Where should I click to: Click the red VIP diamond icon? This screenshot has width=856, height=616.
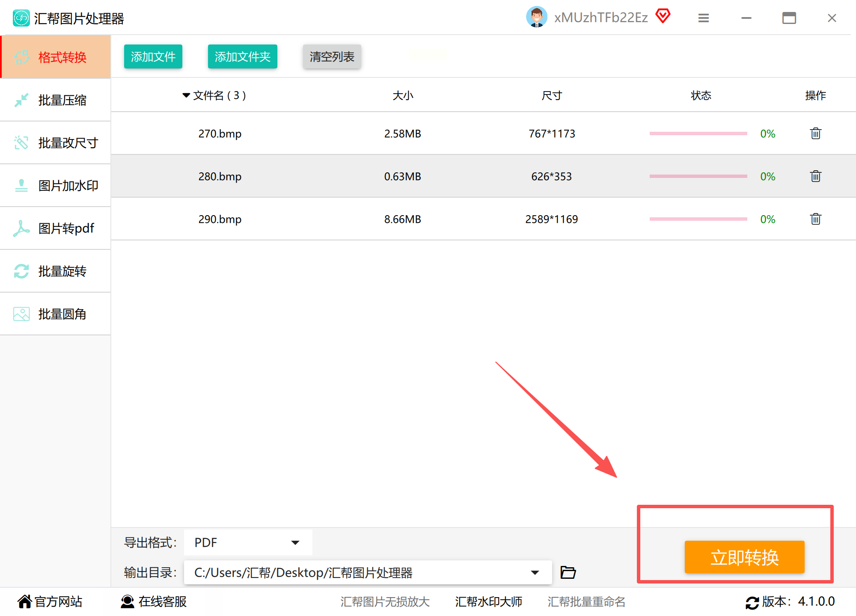pyautogui.click(x=663, y=16)
